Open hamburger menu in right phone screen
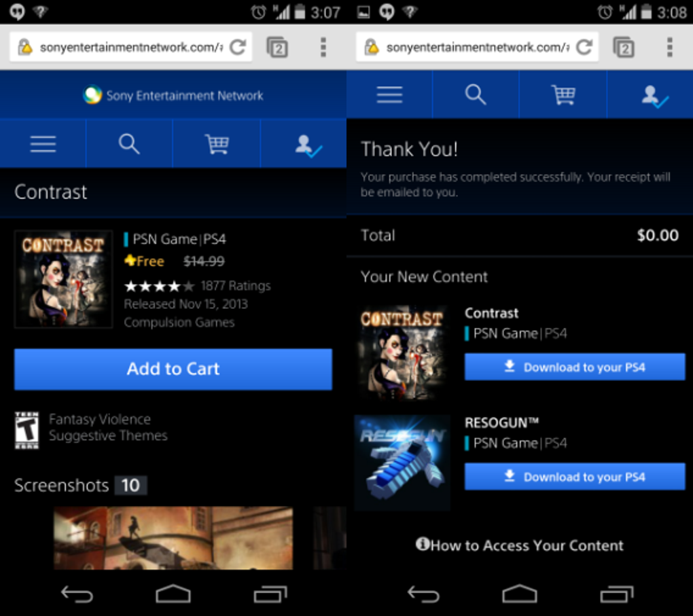Image resolution: width=693 pixels, height=616 pixels. pos(389,94)
